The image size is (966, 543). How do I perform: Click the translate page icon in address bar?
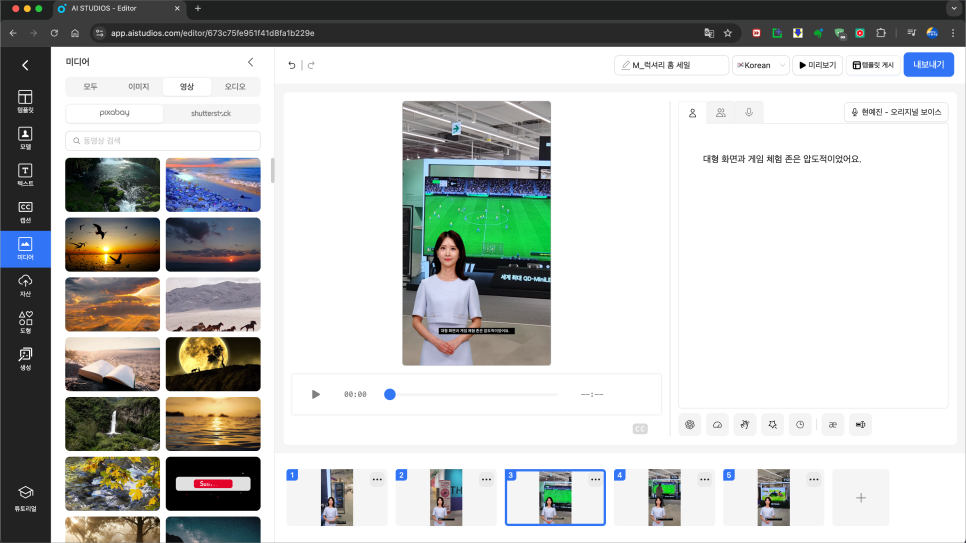tap(709, 33)
